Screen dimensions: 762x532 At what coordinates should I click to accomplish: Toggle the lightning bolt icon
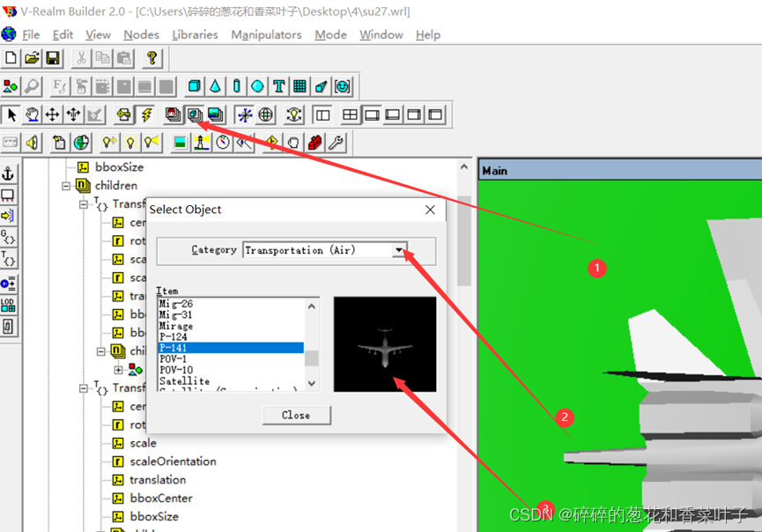coord(145,115)
